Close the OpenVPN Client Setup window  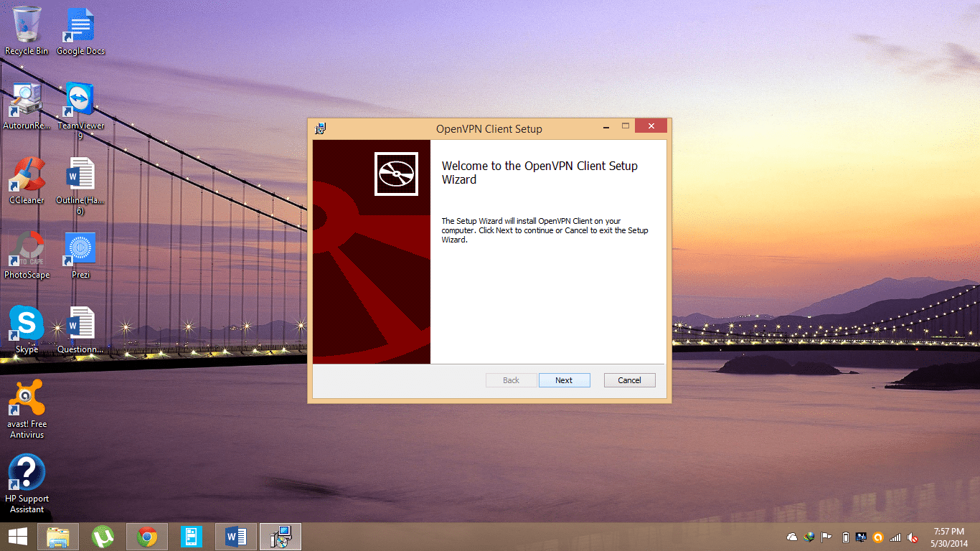pos(651,126)
